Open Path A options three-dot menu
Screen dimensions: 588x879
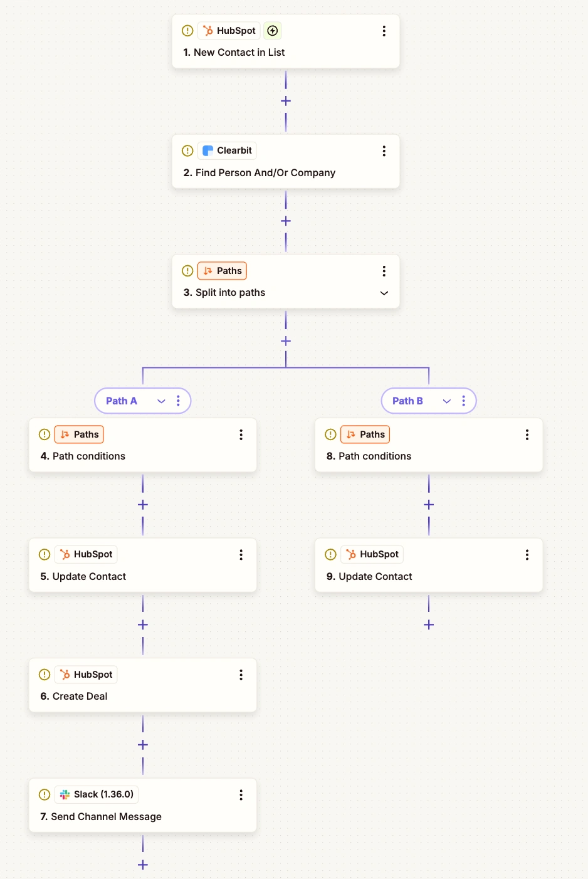(x=179, y=401)
